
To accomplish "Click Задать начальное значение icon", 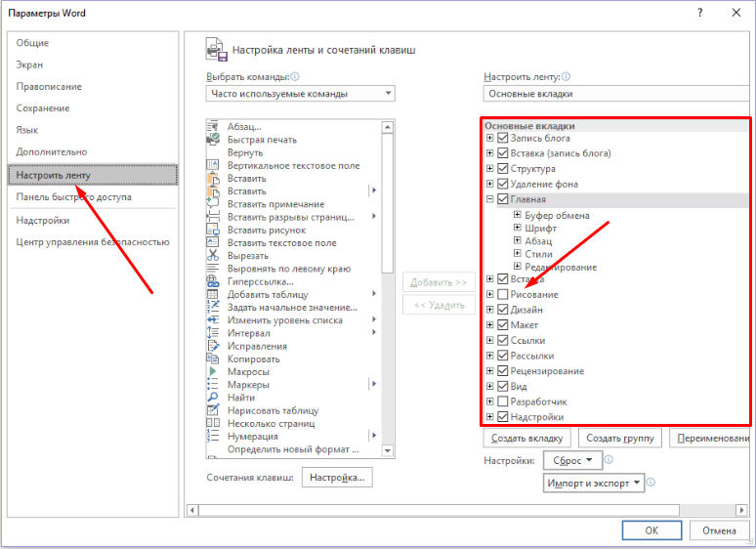I will point(213,307).
